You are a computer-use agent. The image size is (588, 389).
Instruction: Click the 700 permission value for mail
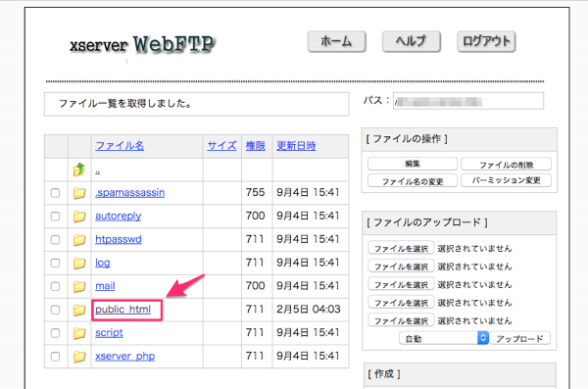click(256, 286)
